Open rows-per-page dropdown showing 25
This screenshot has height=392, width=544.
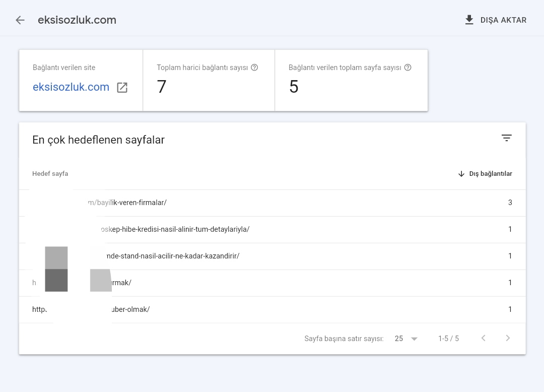click(406, 339)
